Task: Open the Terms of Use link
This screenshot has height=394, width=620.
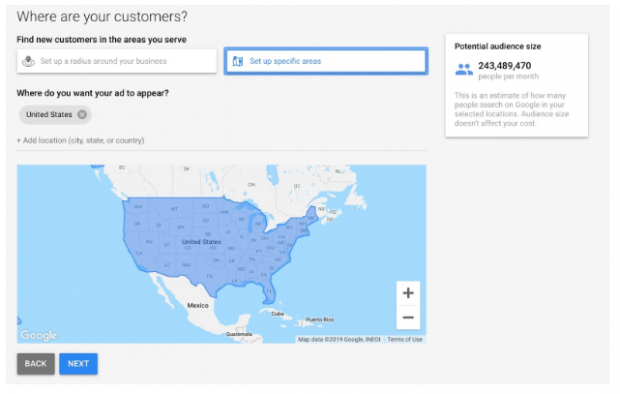Action: click(x=405, y=339)
